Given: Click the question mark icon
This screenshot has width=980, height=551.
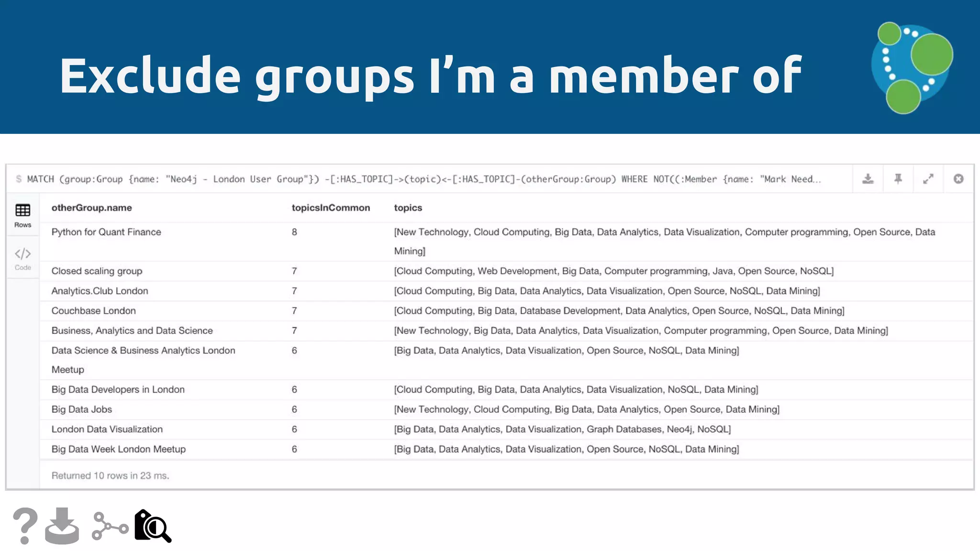Looking at the screenshot, I should [25, 526].
